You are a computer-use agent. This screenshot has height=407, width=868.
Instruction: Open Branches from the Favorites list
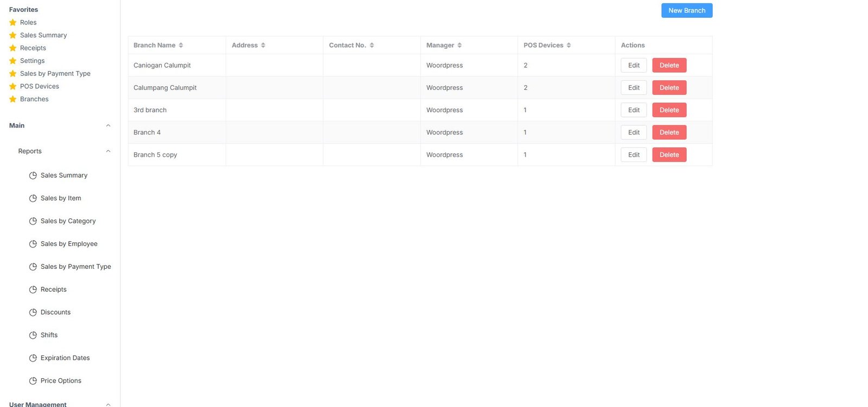[34, 99]
